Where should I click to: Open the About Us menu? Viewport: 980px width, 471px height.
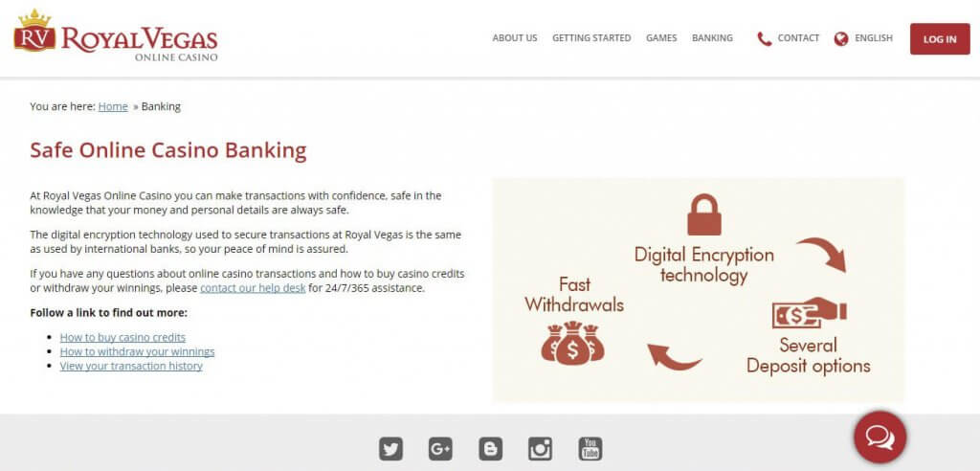click(514, 38)
